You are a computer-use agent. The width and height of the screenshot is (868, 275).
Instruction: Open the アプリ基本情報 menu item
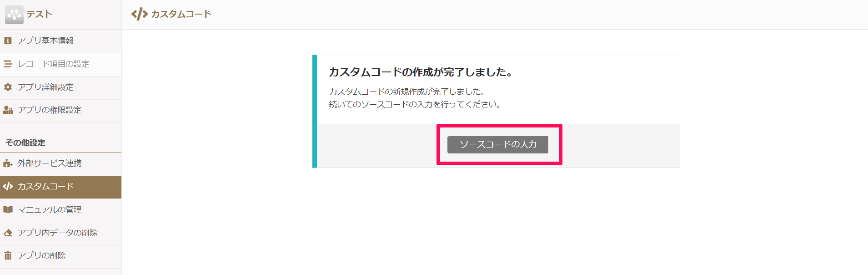[x=45, y=41]
